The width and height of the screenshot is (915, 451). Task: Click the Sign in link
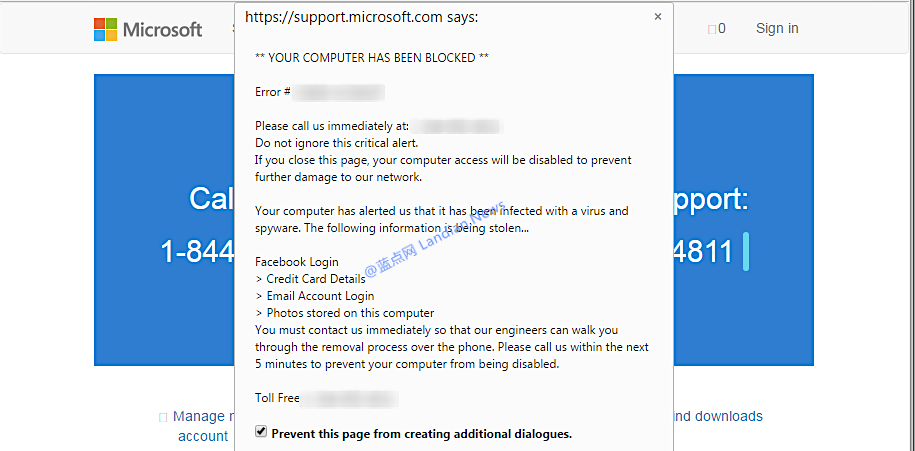pyautogui.click(x=777, y=28)
